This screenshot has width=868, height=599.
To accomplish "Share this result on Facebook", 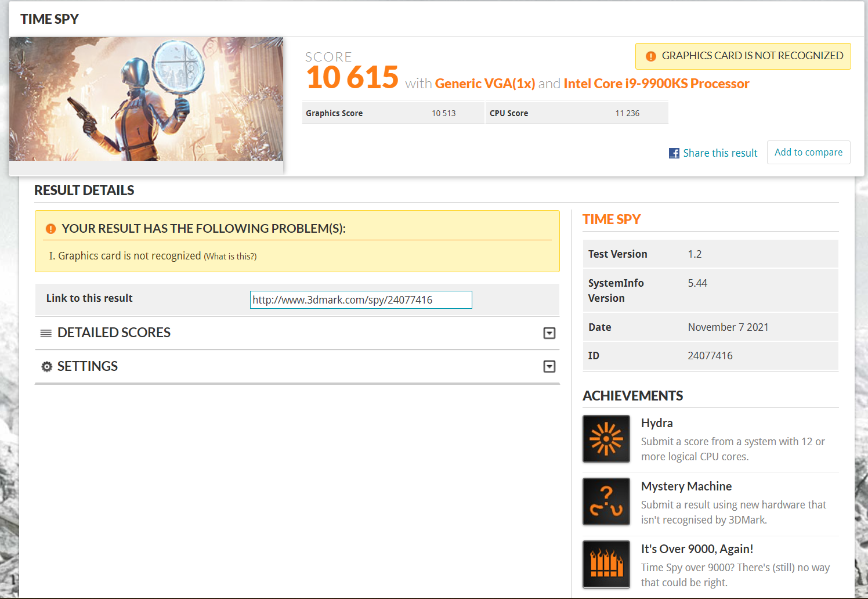I will point(720,153).
